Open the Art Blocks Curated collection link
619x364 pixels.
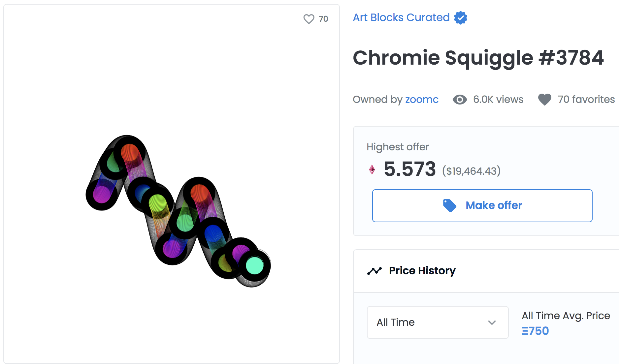pyautogui.click(x=401, y=17)
